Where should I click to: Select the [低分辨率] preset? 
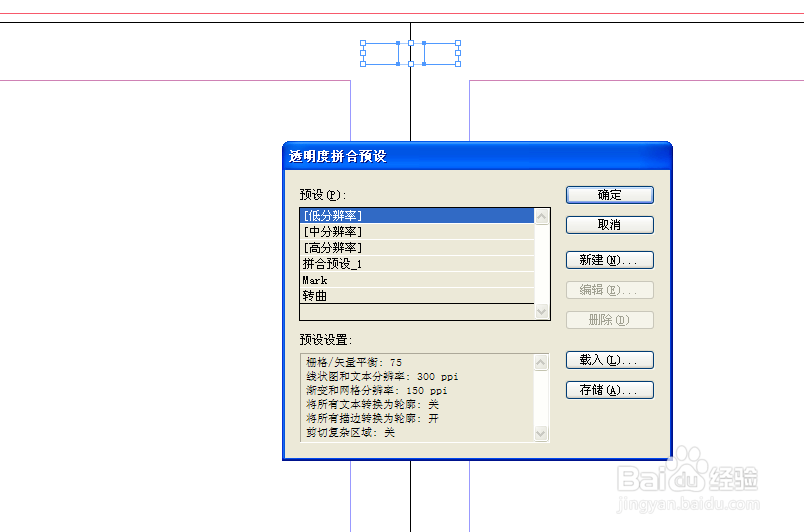click(417, 216)
